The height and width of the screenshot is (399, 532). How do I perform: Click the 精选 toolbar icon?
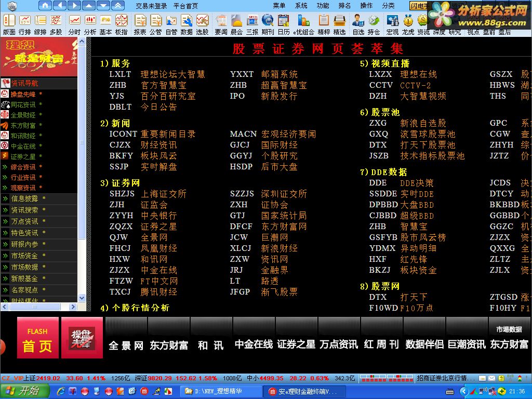[x=339, y=24]
